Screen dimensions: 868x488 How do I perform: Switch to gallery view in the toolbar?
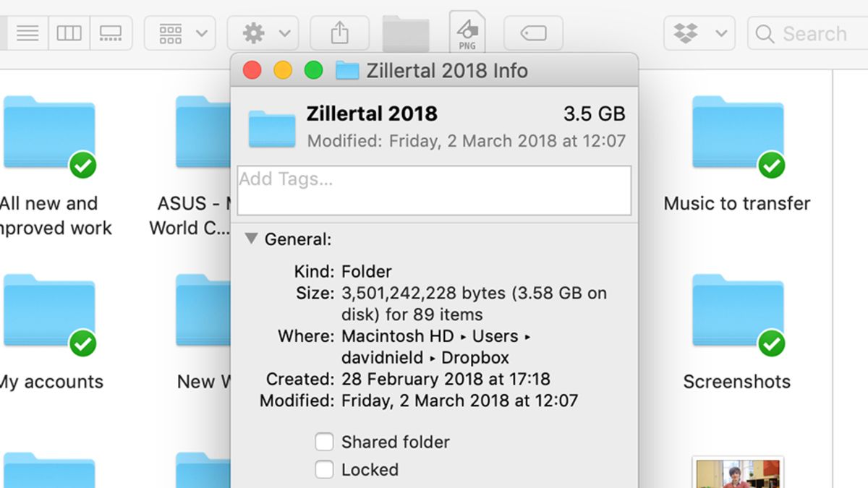click(x=111, y=33)
